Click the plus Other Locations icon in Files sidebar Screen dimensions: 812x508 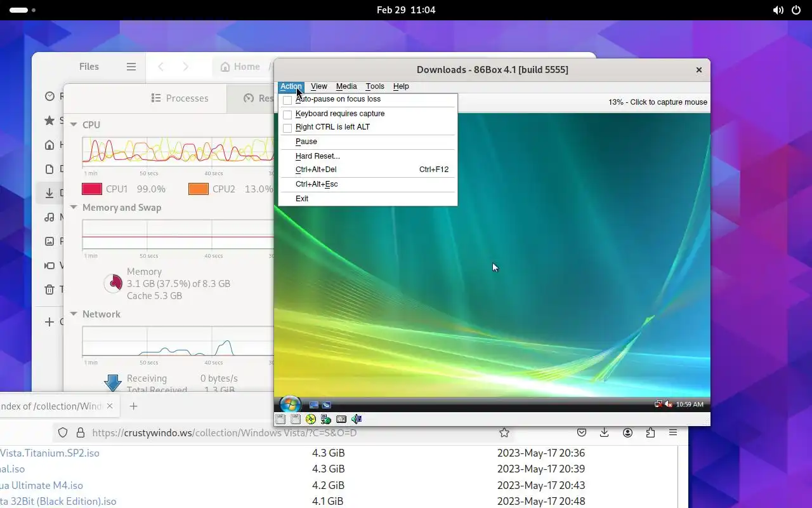(49, 322)
